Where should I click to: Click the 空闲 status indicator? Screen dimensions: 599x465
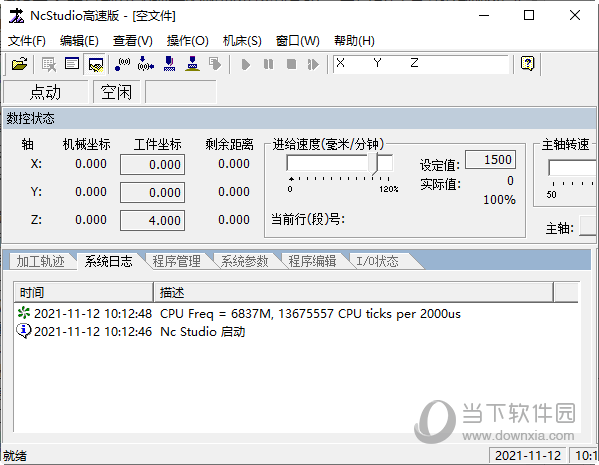[117, 92]
